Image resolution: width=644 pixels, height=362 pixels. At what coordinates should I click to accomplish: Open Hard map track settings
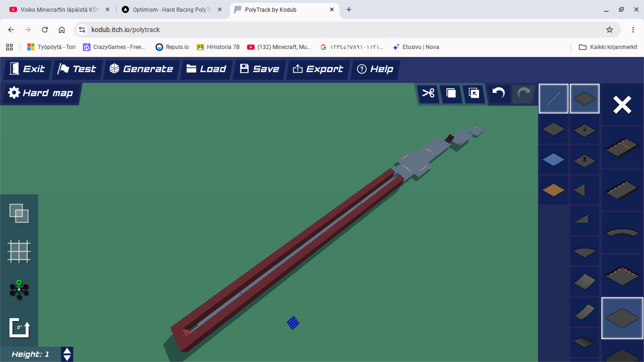tap(41, 93)
